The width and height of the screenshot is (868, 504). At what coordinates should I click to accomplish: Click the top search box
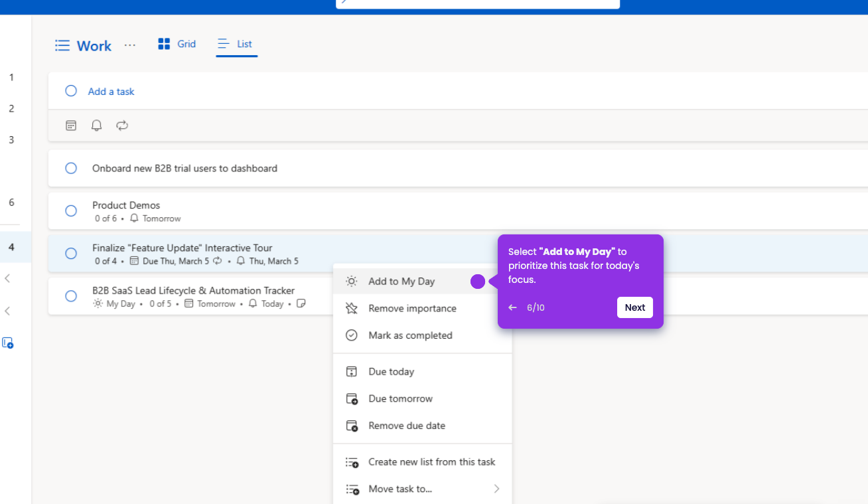pyautogui.click(x=478, y=3)
